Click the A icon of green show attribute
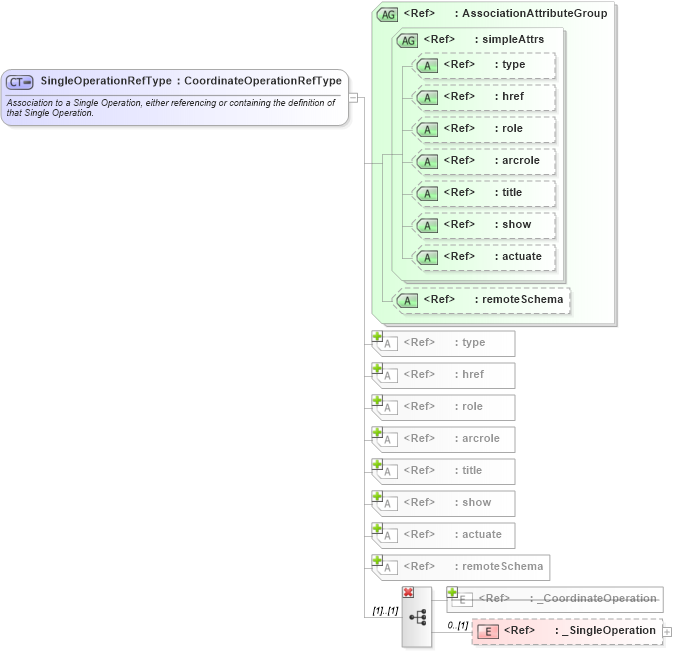 pos(427,225)
